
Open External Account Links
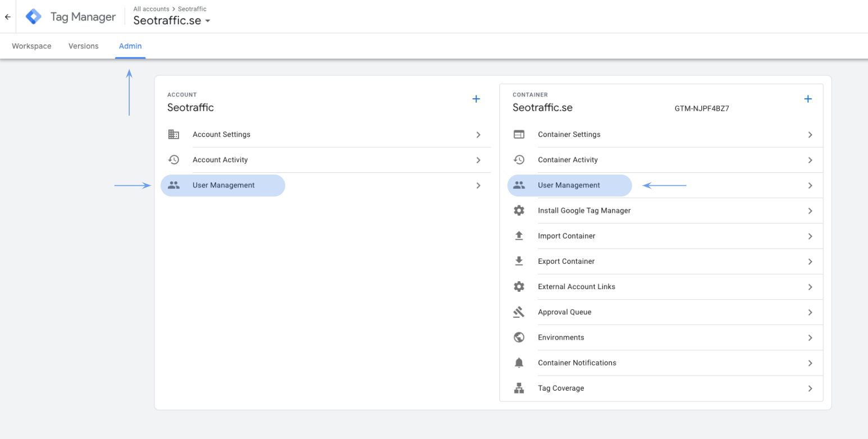[x=577, y=286]
